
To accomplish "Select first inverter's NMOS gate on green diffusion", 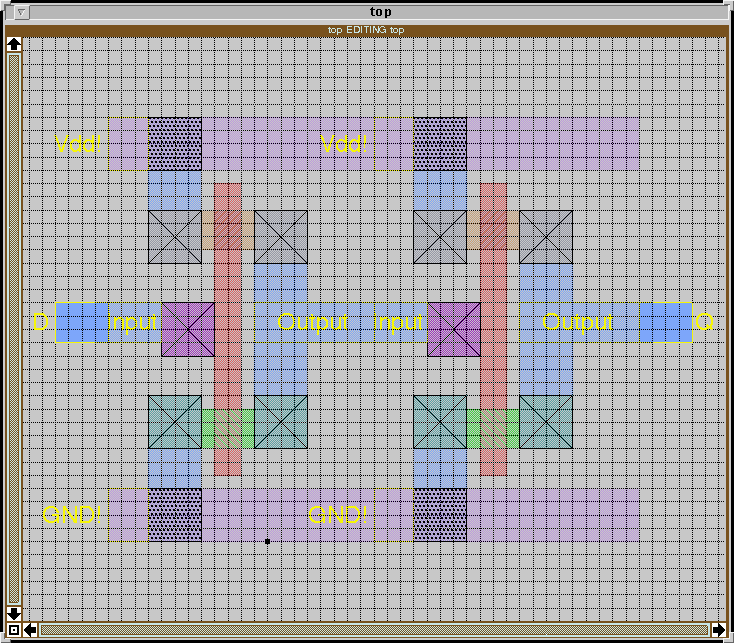I will tap(228, 429).
